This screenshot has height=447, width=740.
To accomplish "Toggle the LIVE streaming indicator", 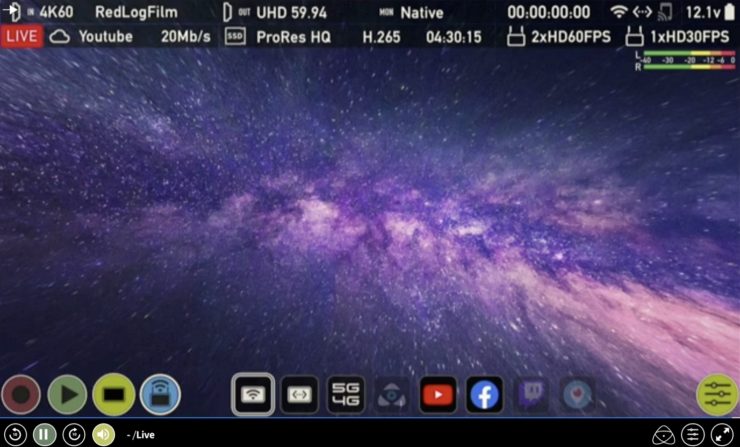I will (21, 37).
